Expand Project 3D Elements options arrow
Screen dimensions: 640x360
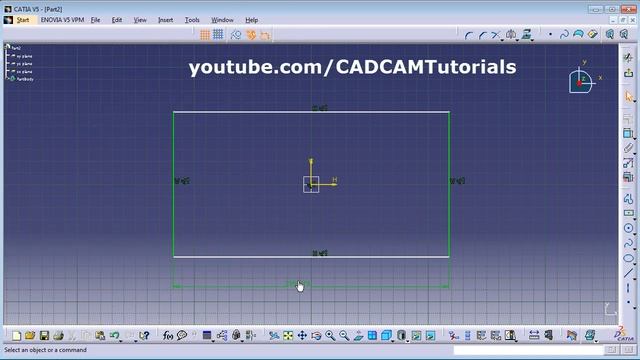click(533, 40)
